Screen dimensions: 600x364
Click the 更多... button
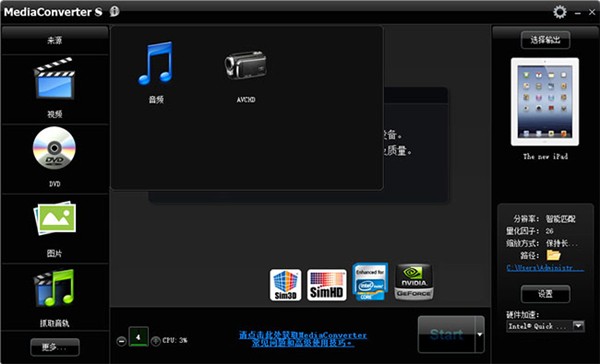[55, 347]
